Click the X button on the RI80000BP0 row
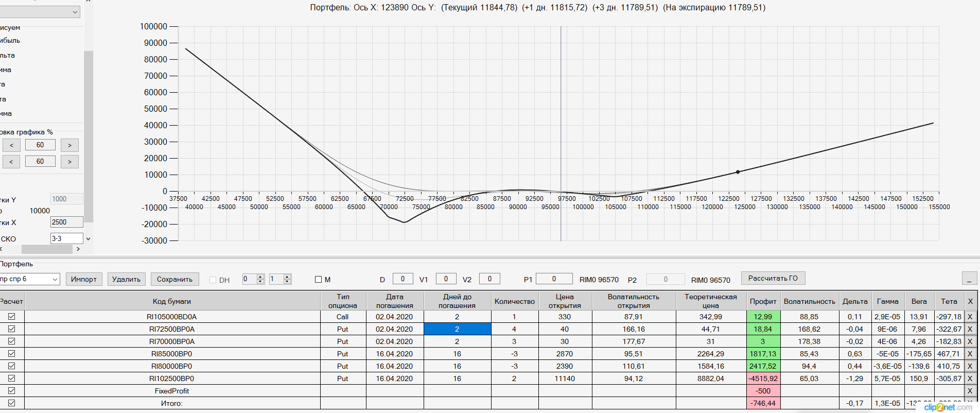This screenshot has width=980, height=413. 970,366
